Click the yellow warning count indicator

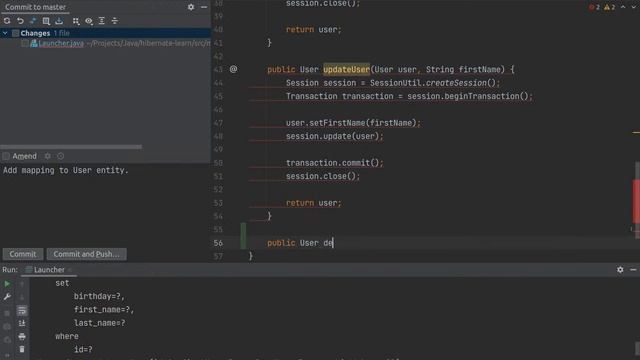tap(609, 7)
